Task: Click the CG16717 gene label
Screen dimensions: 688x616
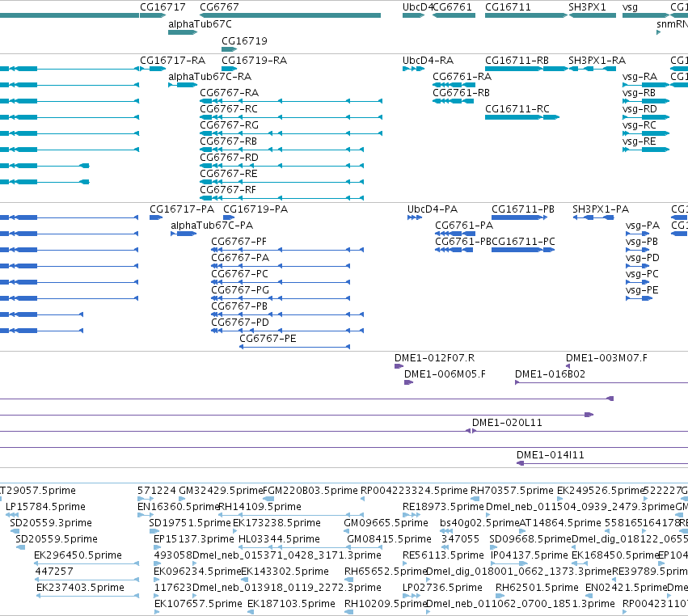Action: click(163, 7)
